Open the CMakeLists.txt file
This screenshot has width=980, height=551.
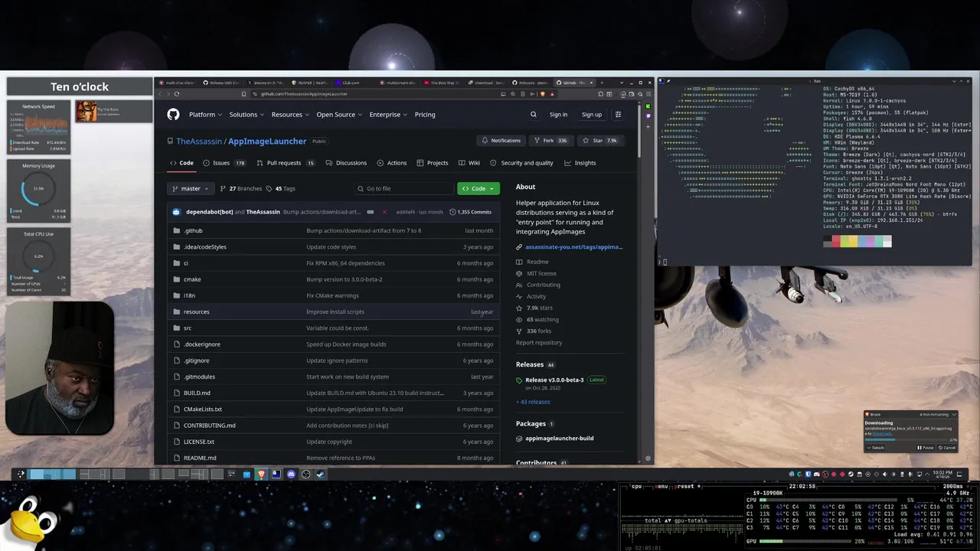203,409
